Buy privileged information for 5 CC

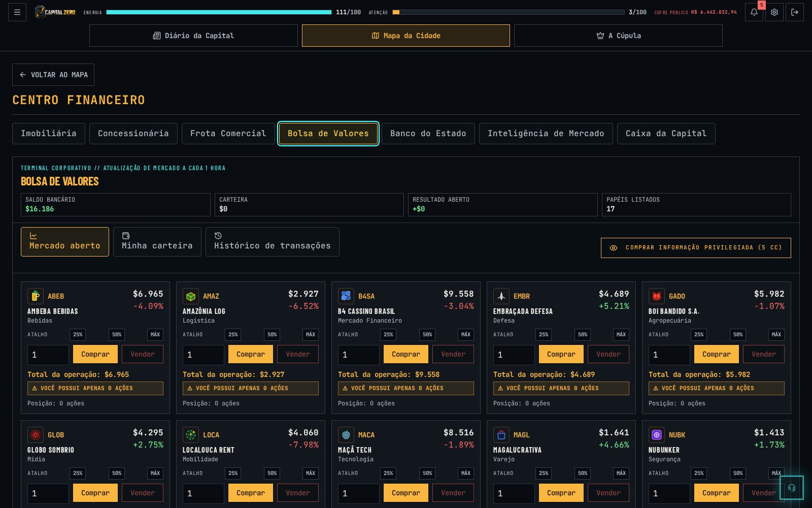(x=696, y=248)
